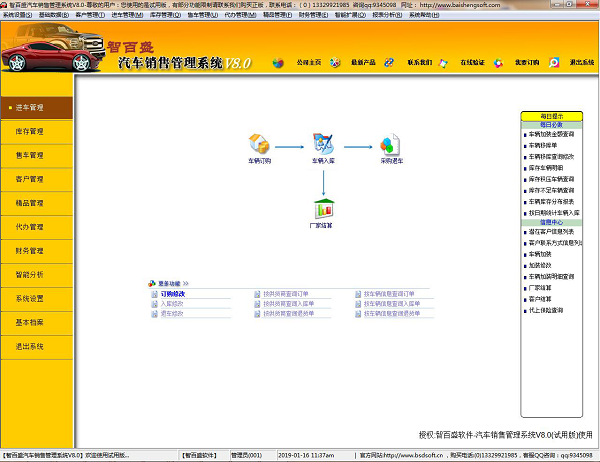Open the 按供货商查询入库单 link

289,304
